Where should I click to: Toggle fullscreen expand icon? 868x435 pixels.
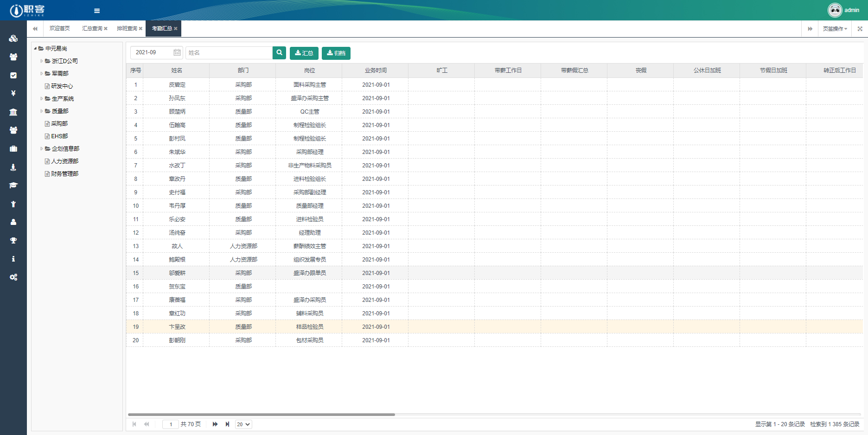[x=860, y=29]
